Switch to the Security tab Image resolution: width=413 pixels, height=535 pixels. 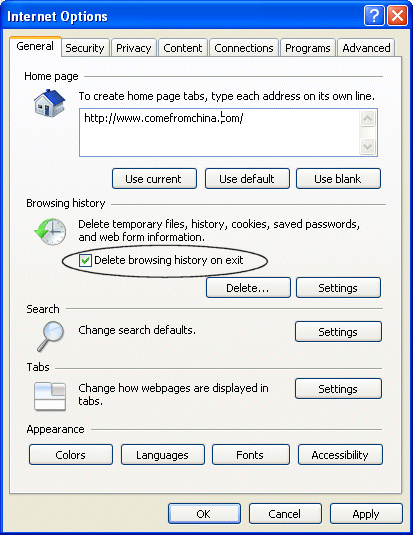point(85,48)
